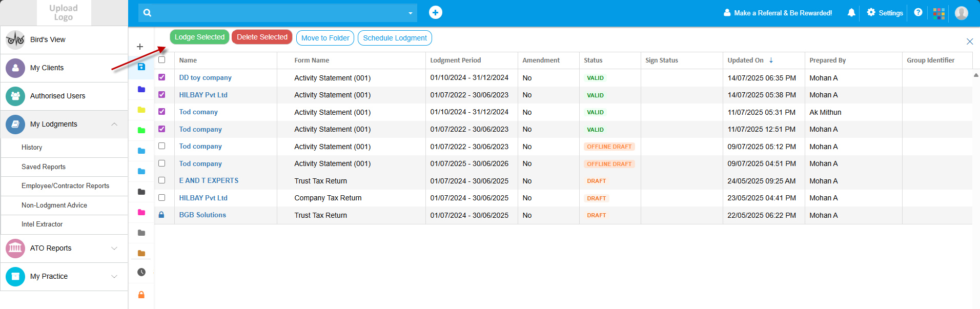Click the clock icon in folder strip
The height and width of the screenshot is (309, 980).
pyautogui.click(x=141, y=272)
